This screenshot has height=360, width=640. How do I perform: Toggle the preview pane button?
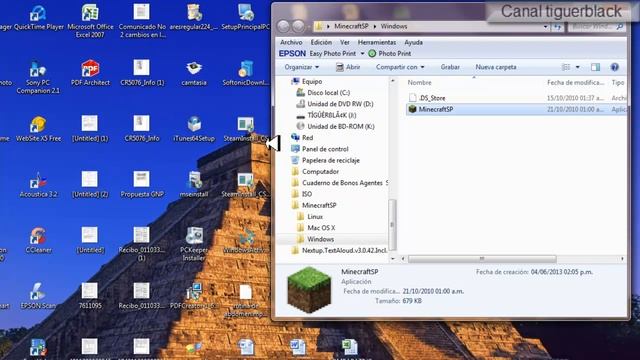pos(596,67)
